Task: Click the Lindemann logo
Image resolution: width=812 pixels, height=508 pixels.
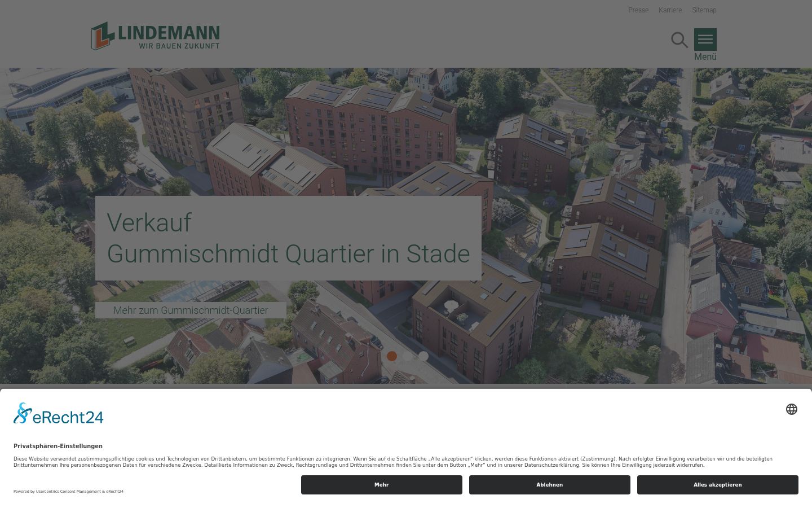Action: (156, 36)
